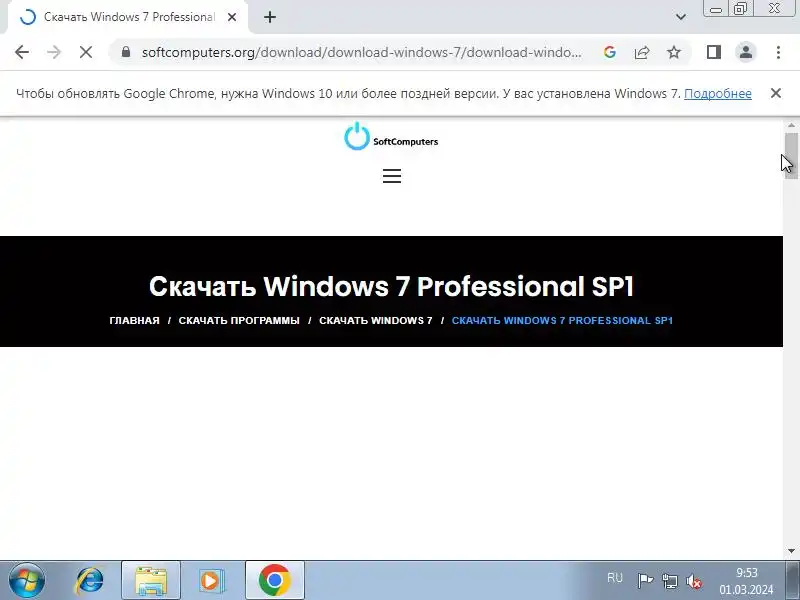Open the Chrome profile avatar

pos(745,52)
